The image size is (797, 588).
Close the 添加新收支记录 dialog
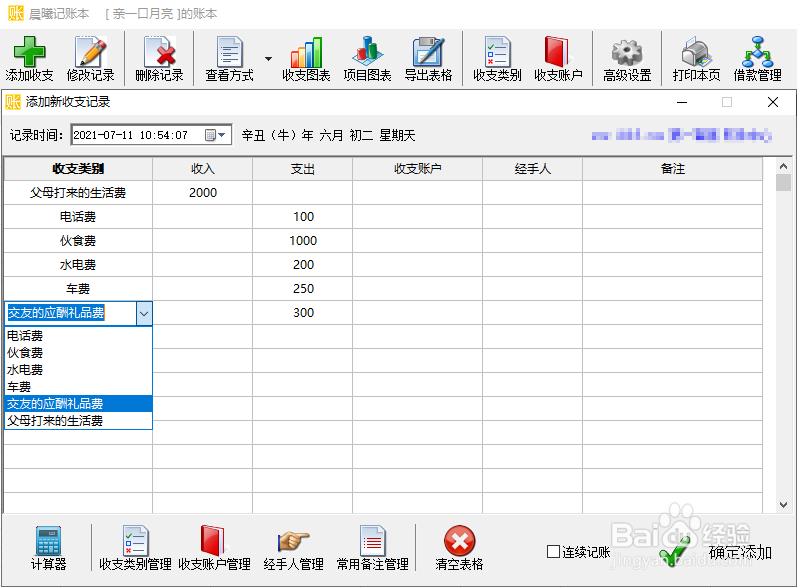click(x=773, y=102)
